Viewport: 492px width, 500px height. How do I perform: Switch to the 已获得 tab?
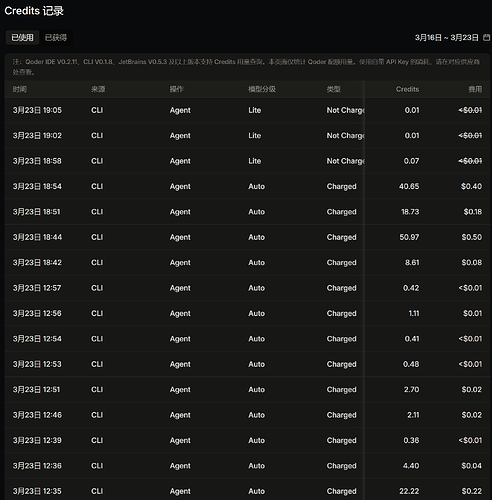pos(56,37)
